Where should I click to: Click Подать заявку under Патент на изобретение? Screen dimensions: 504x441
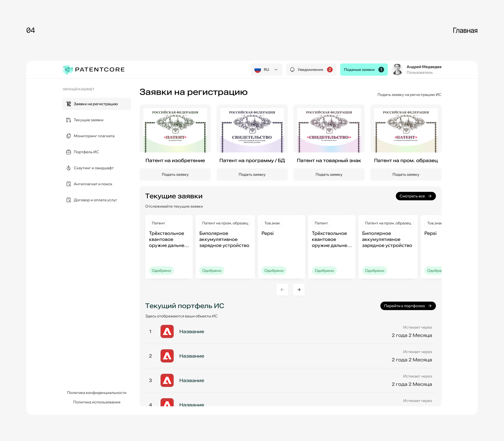(175, 175)
